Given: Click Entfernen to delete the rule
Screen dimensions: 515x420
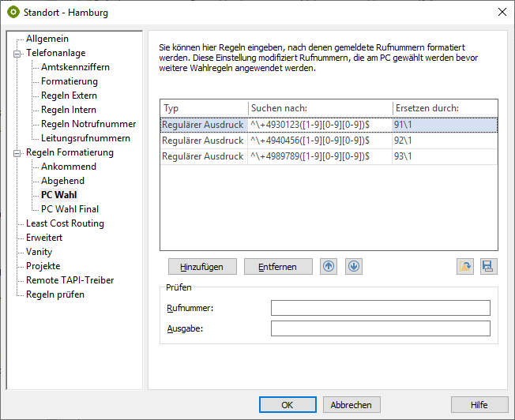Looking at the screenshot, I should point(278,267).
